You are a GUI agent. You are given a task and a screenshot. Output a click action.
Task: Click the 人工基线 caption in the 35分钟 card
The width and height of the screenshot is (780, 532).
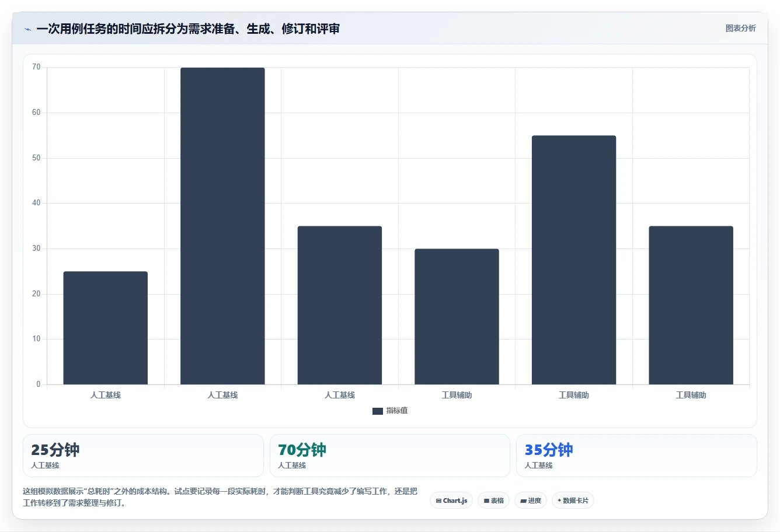coord(538,466)
